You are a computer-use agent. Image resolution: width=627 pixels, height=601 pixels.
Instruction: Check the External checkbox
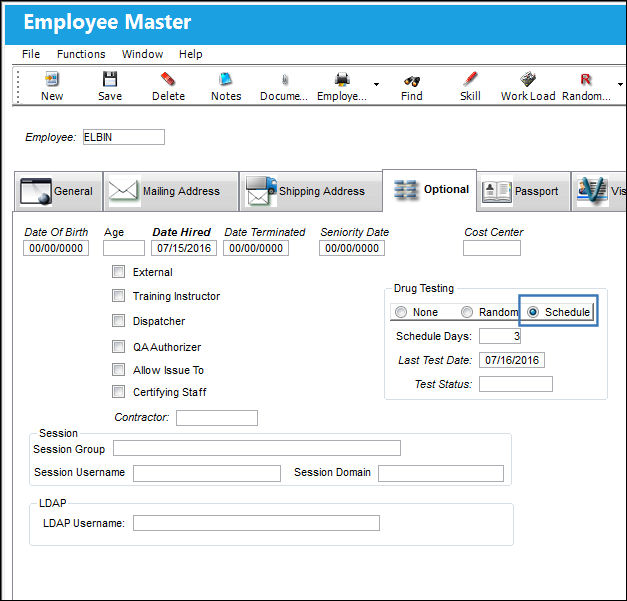118,272
